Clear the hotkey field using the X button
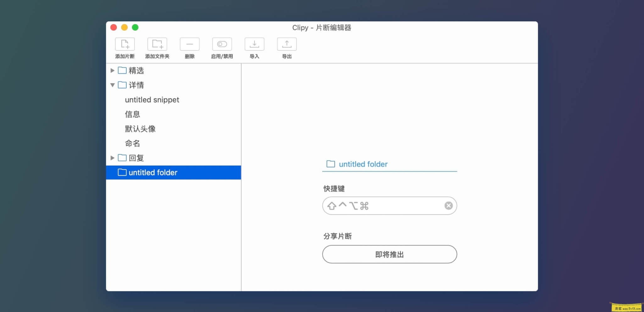The image size is (644, 312). pyautogui.click(x=449, y=205)
